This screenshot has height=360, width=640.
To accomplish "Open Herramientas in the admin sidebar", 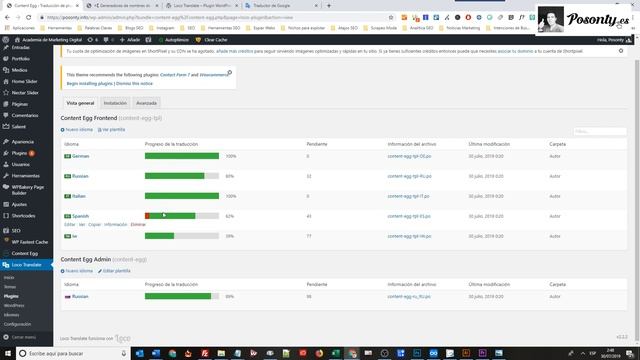I will point(25,176).
